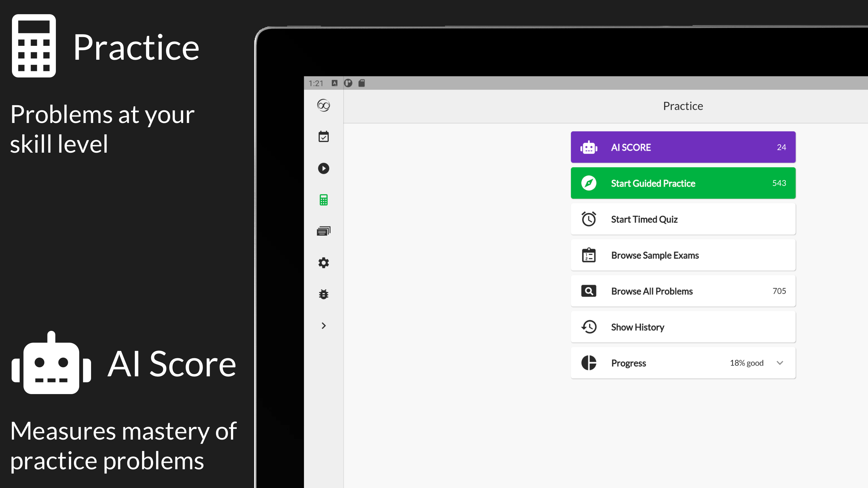Click the infinity logo icon in sidebar
The image size is (868, 488).
(x=324, y=106)
